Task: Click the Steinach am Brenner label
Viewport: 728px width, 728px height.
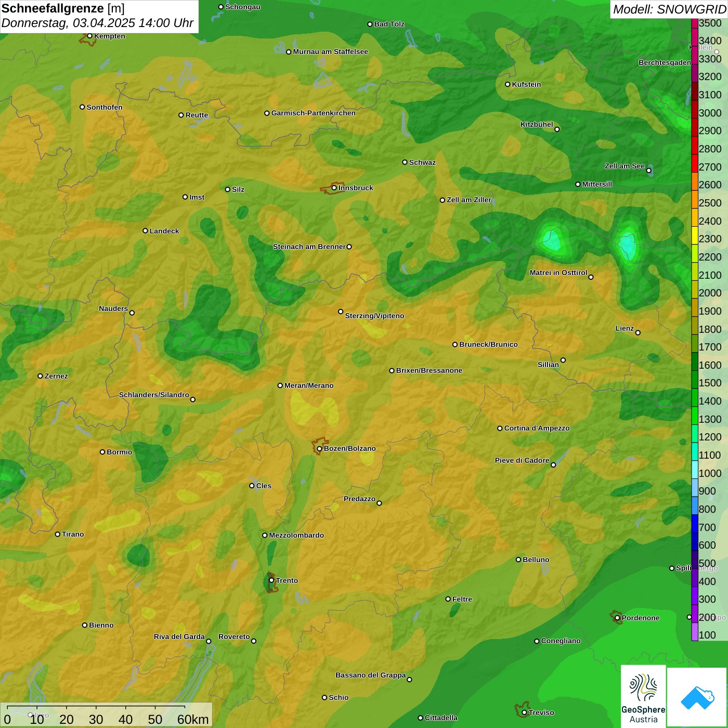Action: tap(309, 246)
